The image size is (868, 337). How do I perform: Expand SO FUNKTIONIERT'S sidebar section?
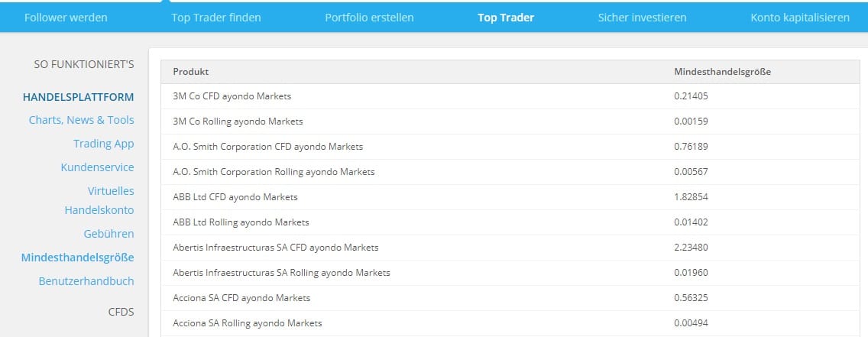click(84, 64)
